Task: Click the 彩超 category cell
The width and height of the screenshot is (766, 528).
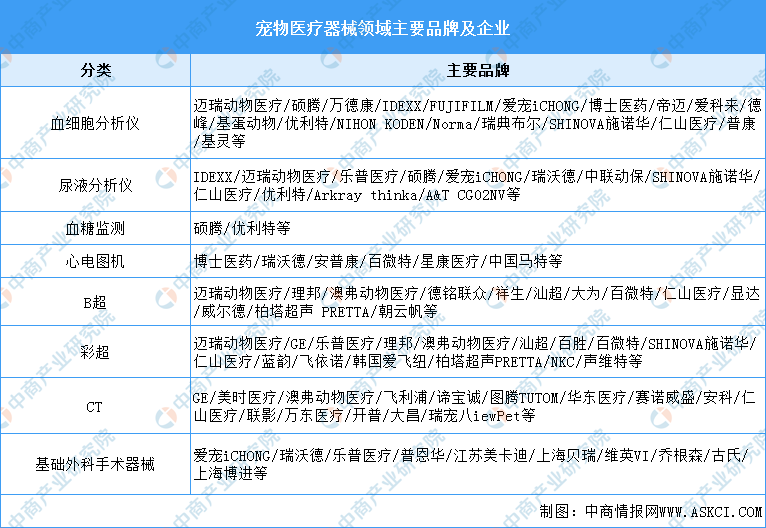Action: point(96,352)
